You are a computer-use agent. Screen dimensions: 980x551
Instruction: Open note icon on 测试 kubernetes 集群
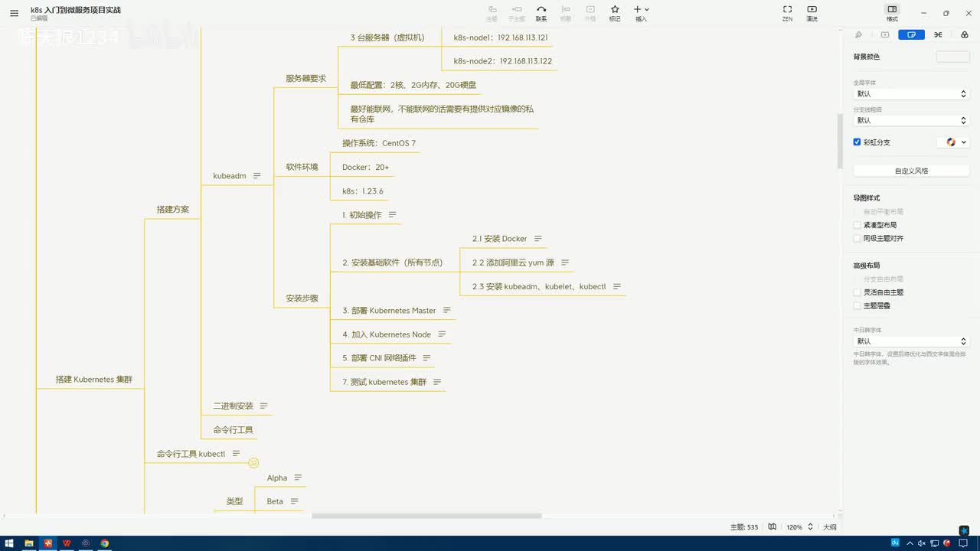pos(437,382)
